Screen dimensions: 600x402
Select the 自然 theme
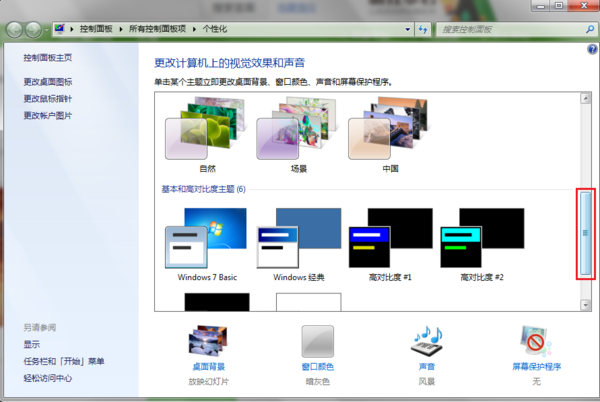coord(207,134)
